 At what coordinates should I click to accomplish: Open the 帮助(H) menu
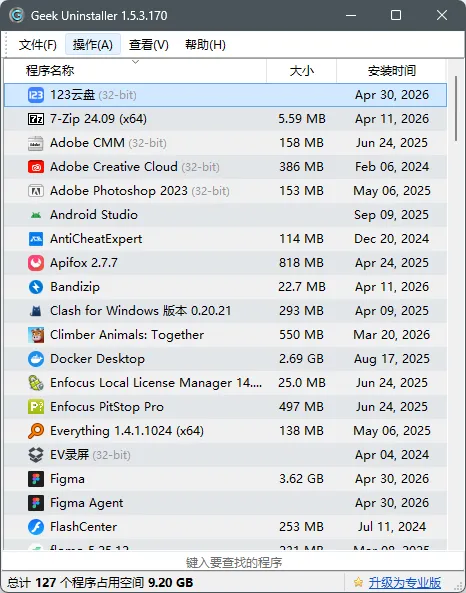coord(205,45)
